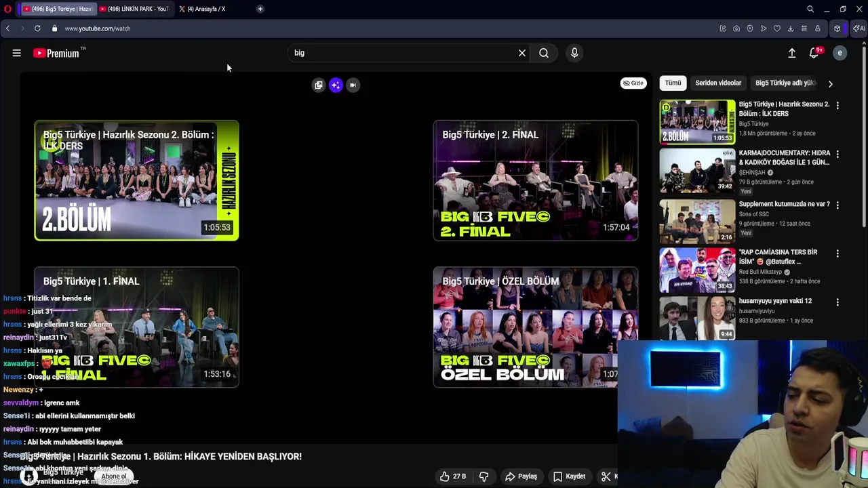Viewport: 868px width, 488px height.
Task: Open Opera AI assistant button
Action: 859,28
